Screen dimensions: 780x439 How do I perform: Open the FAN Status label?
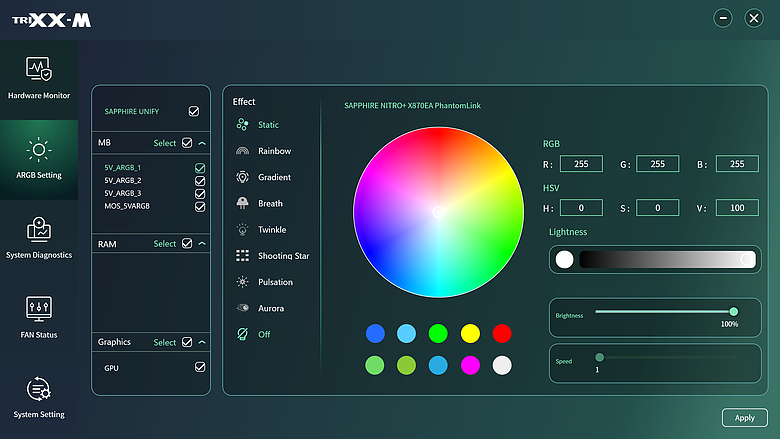click(x=39, y=335)
